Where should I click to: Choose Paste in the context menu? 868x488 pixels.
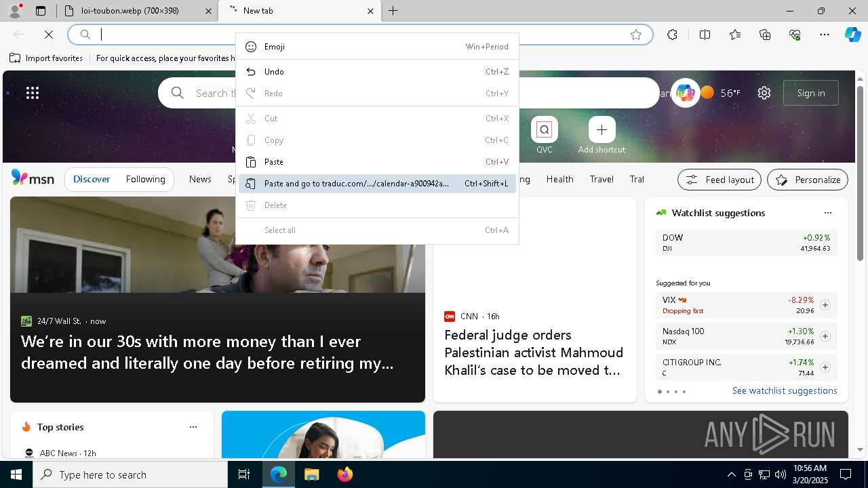click(377, 162)
